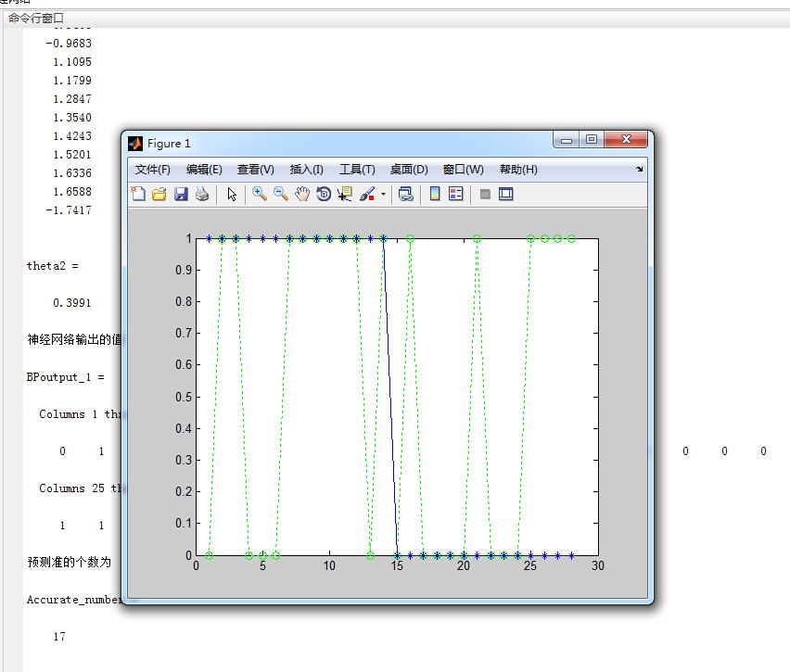Choose the Data Cursor tool

(x=345, y=194)
